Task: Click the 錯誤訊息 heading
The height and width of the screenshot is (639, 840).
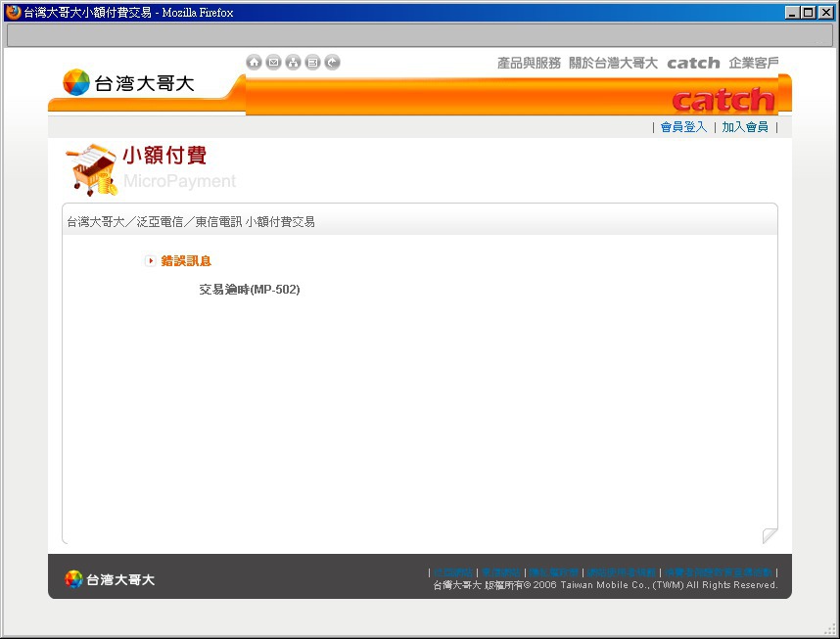Action: (x=186, y=261)
